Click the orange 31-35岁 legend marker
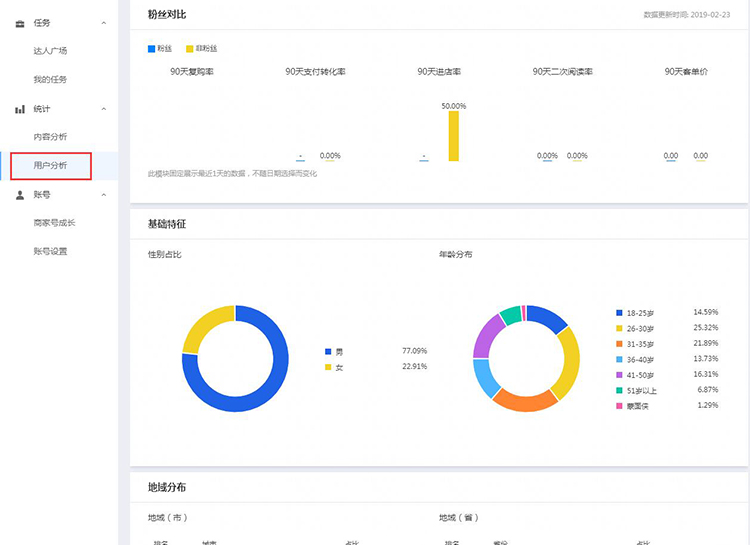 point(620,344)
